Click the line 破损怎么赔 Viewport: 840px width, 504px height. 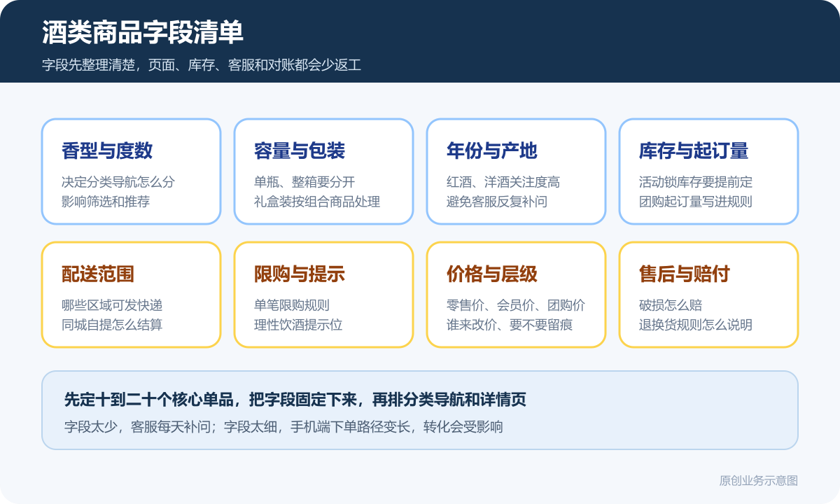671,305
